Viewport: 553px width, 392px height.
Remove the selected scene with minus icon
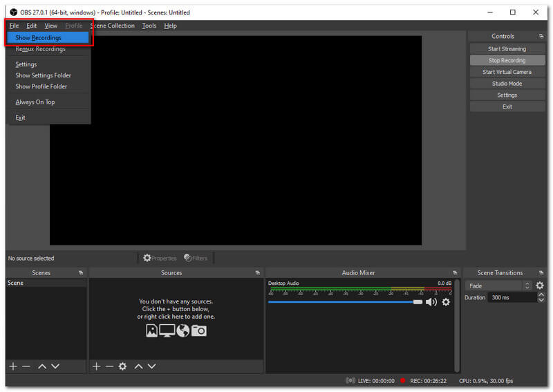(x=26, y=366)
